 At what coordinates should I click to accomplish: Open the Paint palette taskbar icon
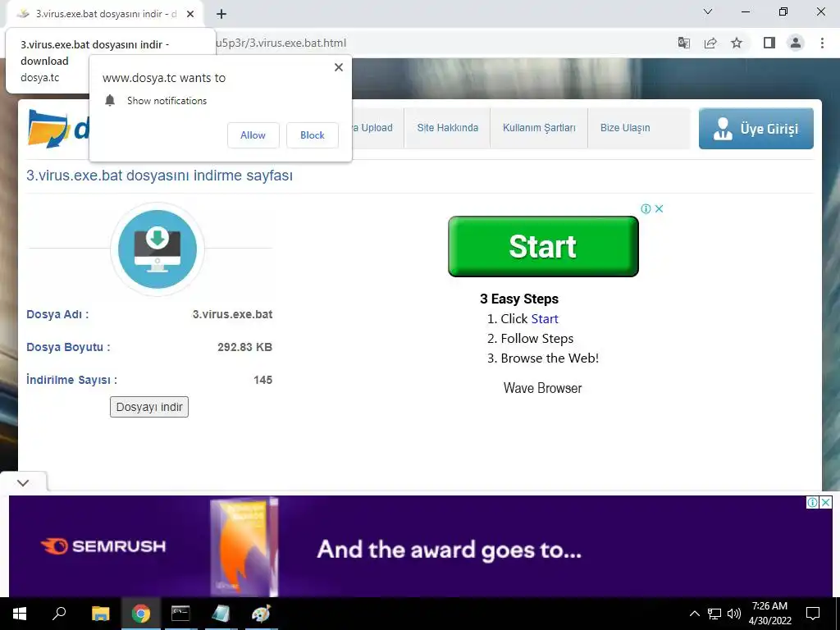point(261,614)
